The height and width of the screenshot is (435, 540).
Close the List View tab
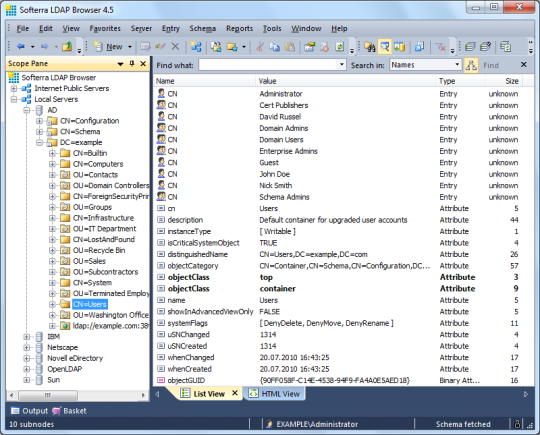(235, 393)
